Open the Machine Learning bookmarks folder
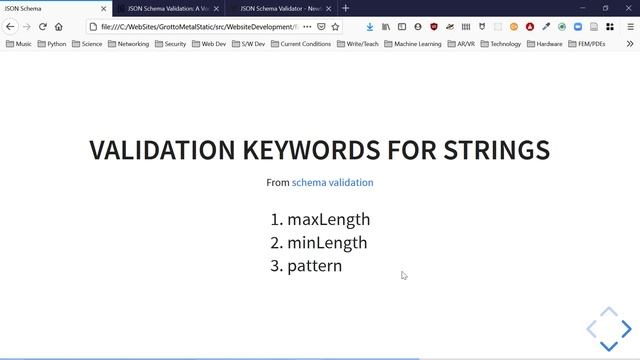This screenshot has width=640, height=360. [x=413, y=44]
